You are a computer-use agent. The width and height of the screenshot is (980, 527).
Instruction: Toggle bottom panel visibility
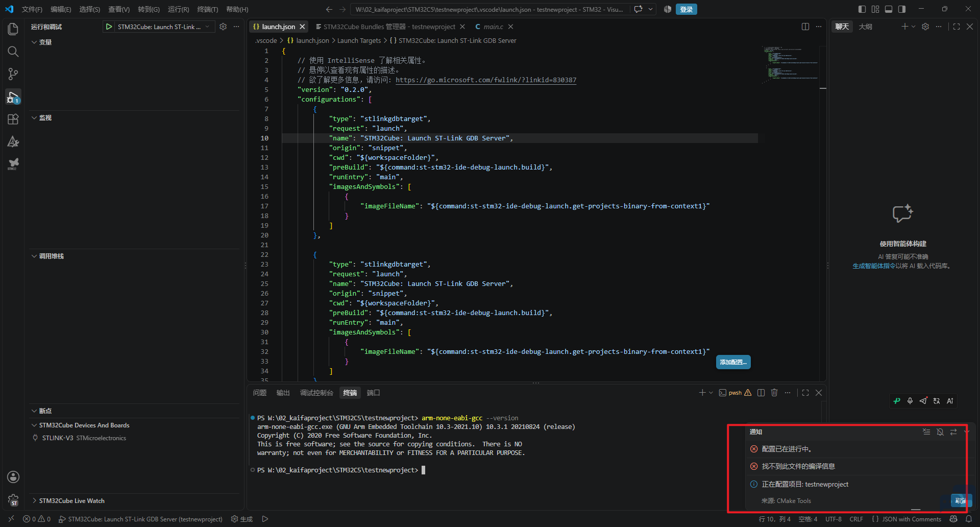coord(889,9)
